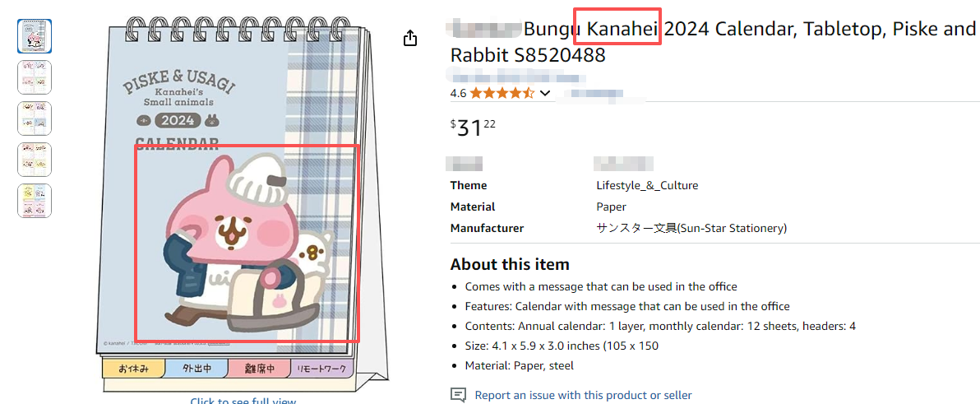Click the yellow おやすみ tab on the calendar
This screenshot has width=980, height=404.
point(133,369)
